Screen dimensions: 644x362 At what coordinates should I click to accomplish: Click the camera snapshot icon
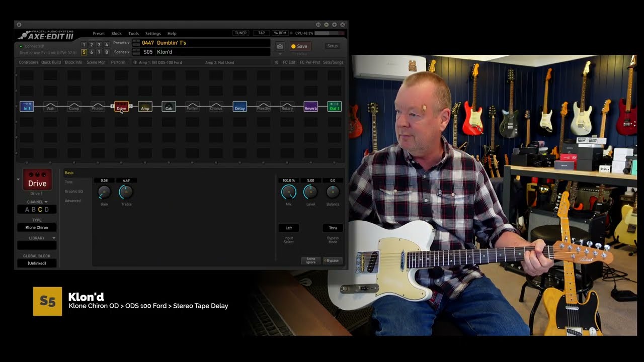(x=280, y=46)
